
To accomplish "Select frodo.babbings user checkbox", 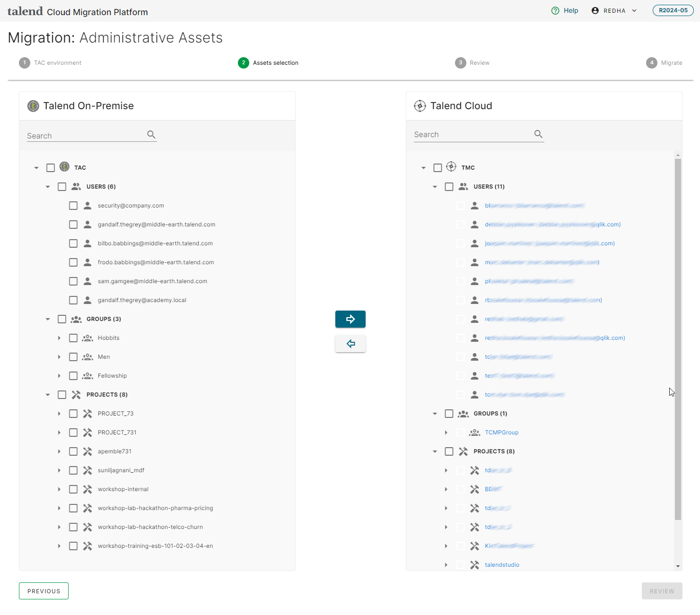I will 73,262.
